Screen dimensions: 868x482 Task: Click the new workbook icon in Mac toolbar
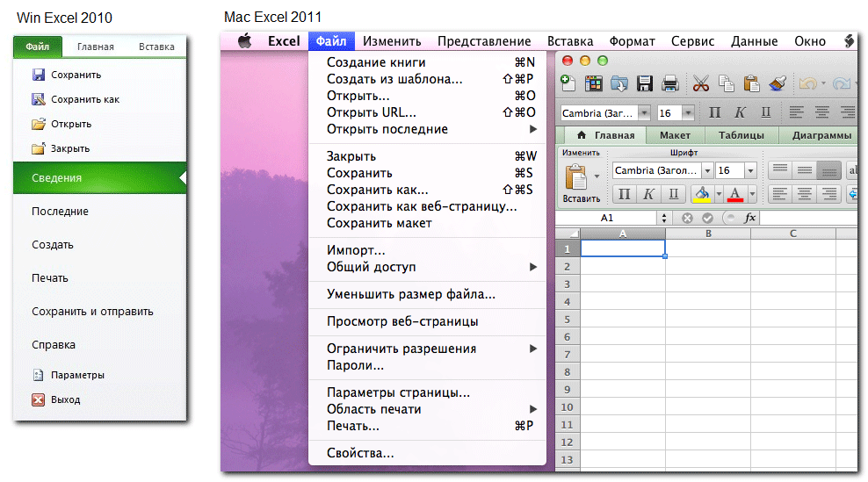568,83
